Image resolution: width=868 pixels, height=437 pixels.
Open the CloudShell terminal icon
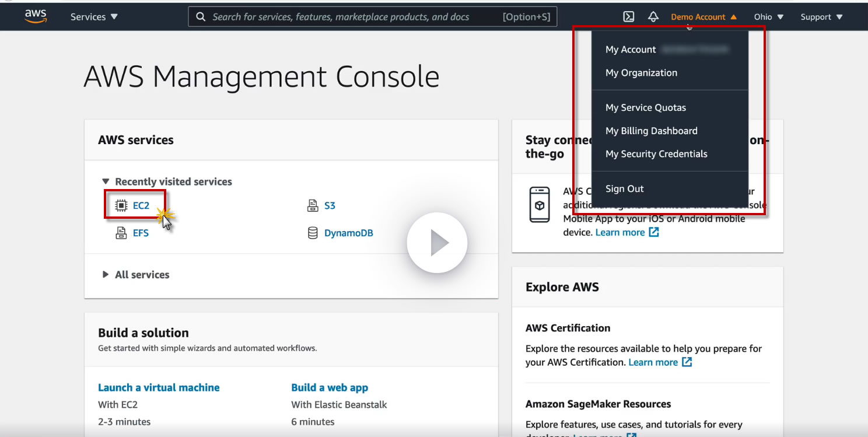[628, 17]
